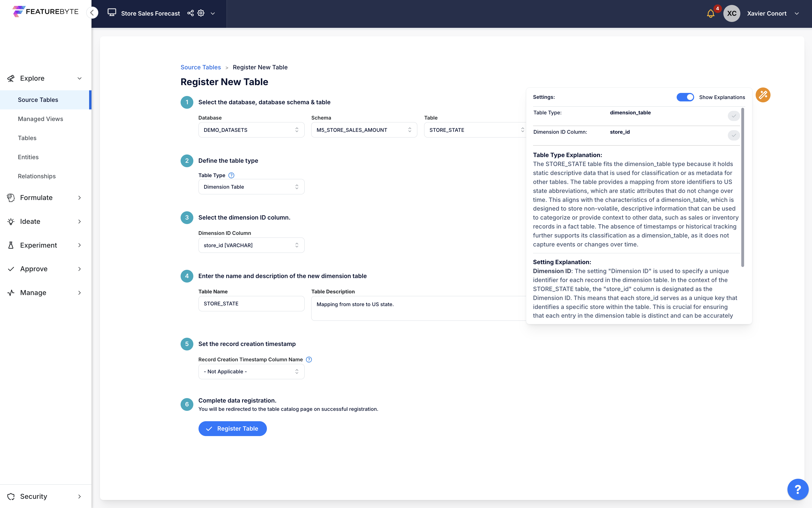This screenshot has height=508, width=812.
Task: Open the catalog settings gear icon
Action: [x=201, y=13]
